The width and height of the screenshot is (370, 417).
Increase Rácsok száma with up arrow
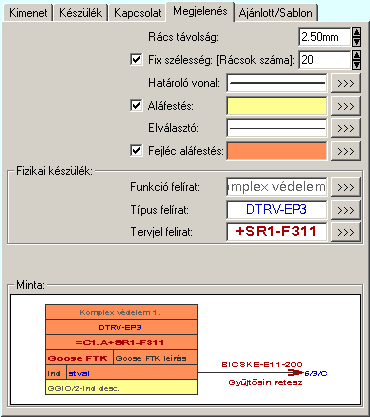(x=356, y=55)
